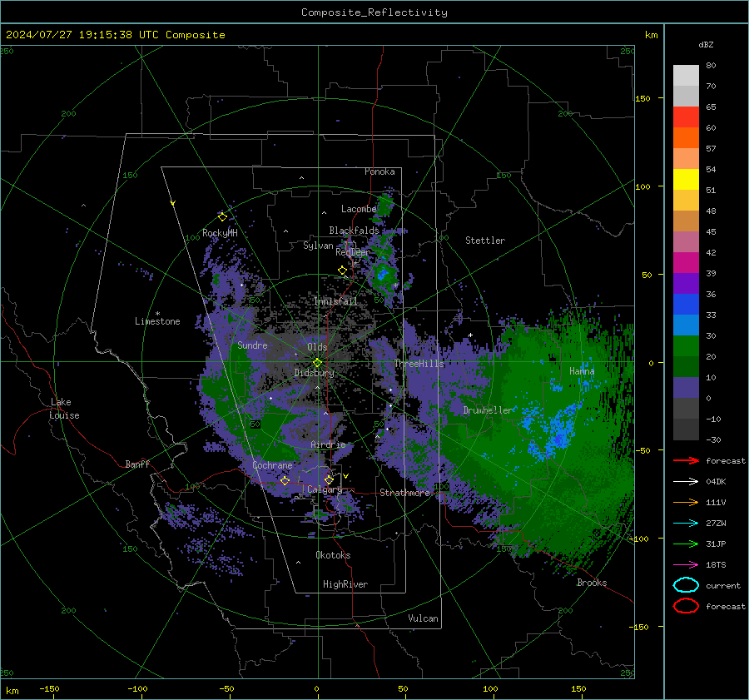Click the cyan current ellipse icon
Viewport: 749px width, 700px height.
point(686,585)
